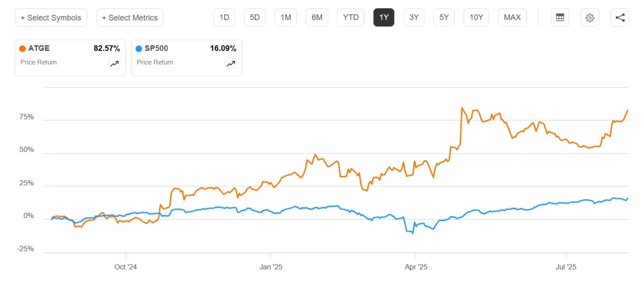Image resolution: width=644 pixels, height=289 pixels.
Task: Show MAX time range
Action: click(x=512, y=18)
